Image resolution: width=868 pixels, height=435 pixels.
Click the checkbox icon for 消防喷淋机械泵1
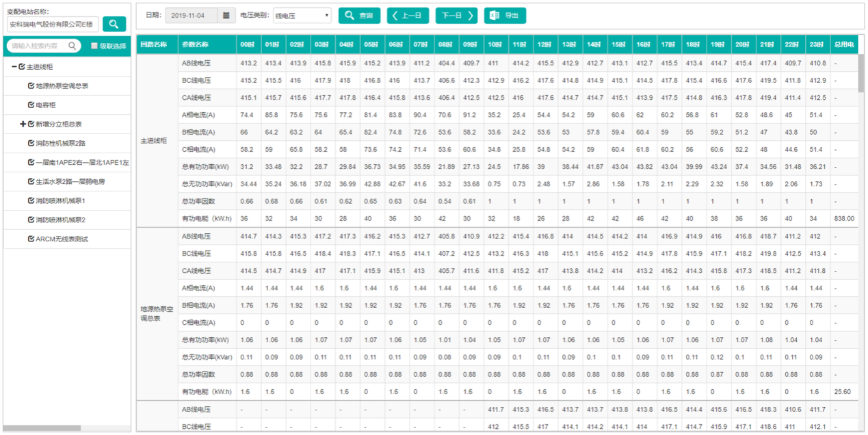pos(31,200)
